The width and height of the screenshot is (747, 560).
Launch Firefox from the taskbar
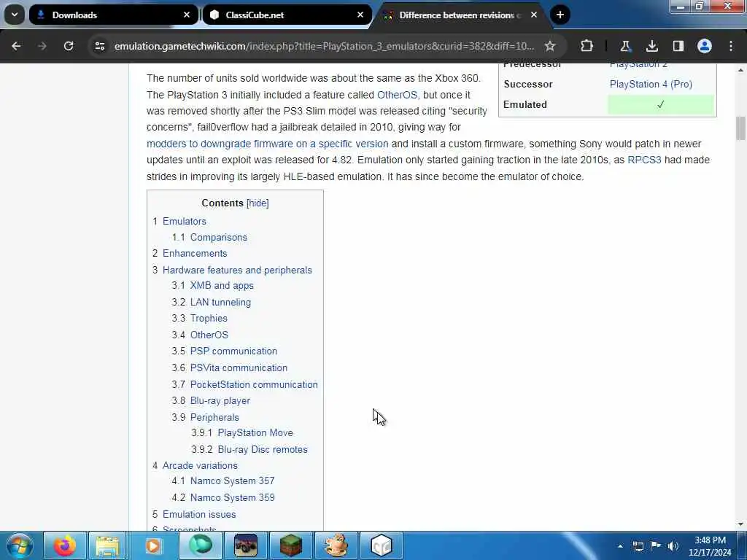(65, 545)
